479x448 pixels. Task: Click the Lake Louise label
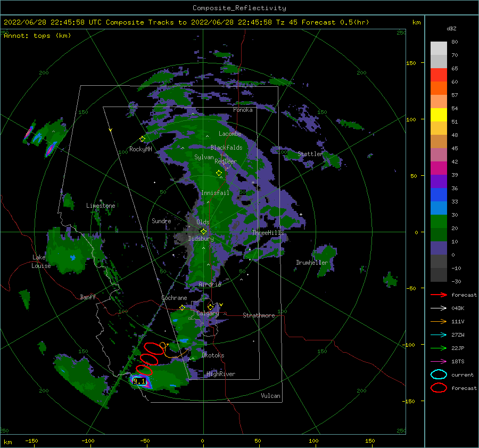coord(41,262)
